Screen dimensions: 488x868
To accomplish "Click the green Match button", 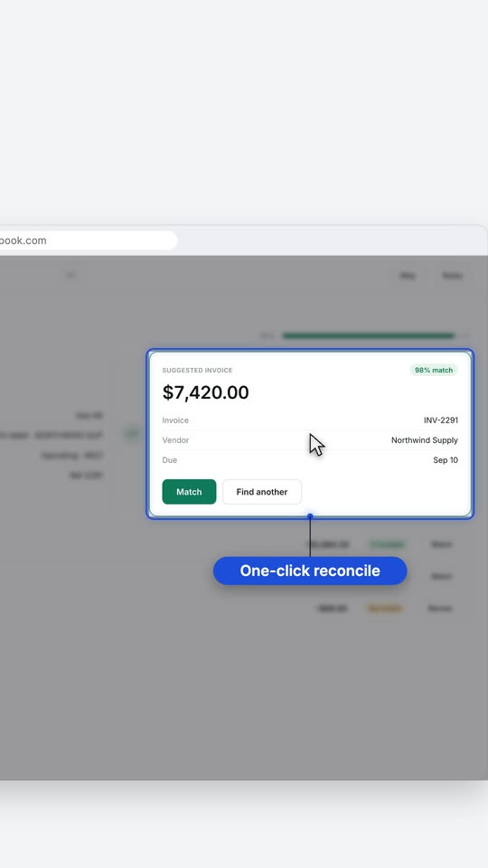I will pyautogui.click(x=189, y=492).
